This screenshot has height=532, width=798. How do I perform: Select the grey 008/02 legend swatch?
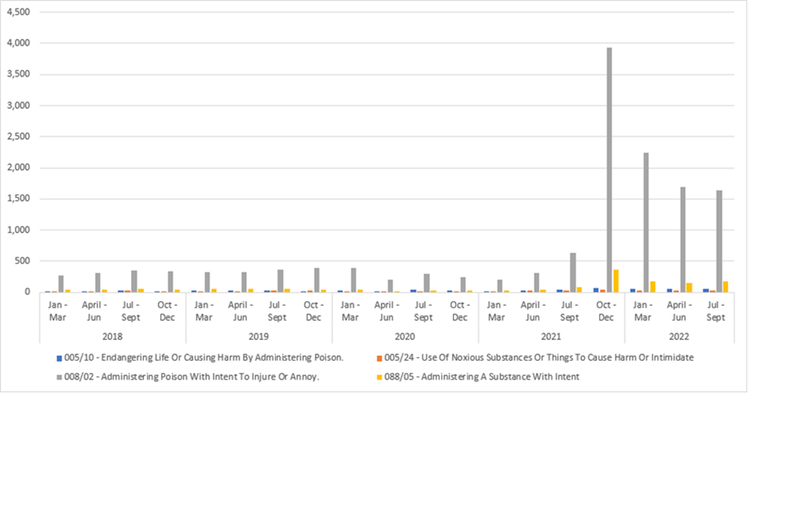(59, 377)
